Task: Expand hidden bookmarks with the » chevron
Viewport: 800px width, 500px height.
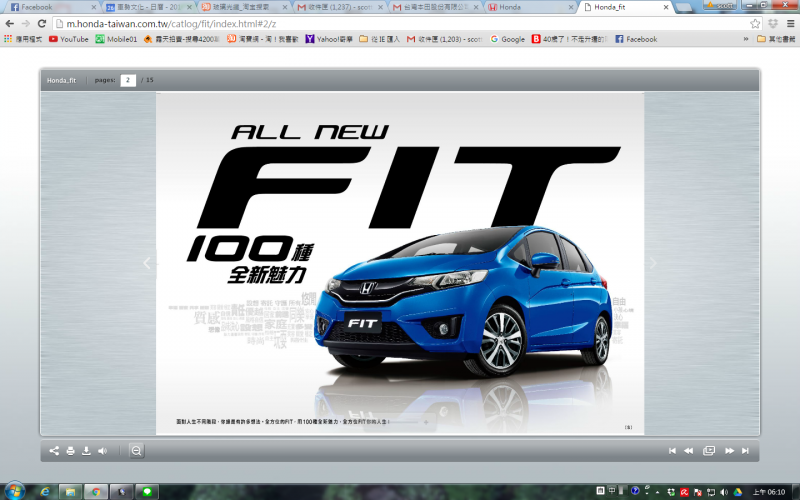Action: pyautogui.click(x=746, y=39)
